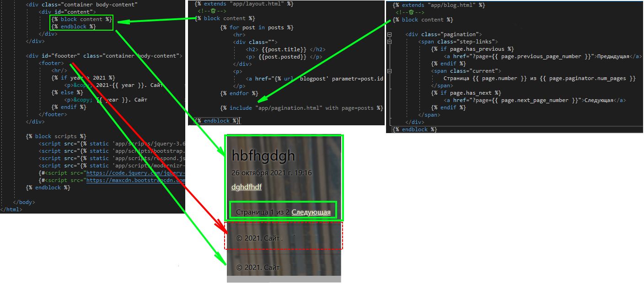Click the <h2> {{post.title}} </h2> line

pos(285,49)
